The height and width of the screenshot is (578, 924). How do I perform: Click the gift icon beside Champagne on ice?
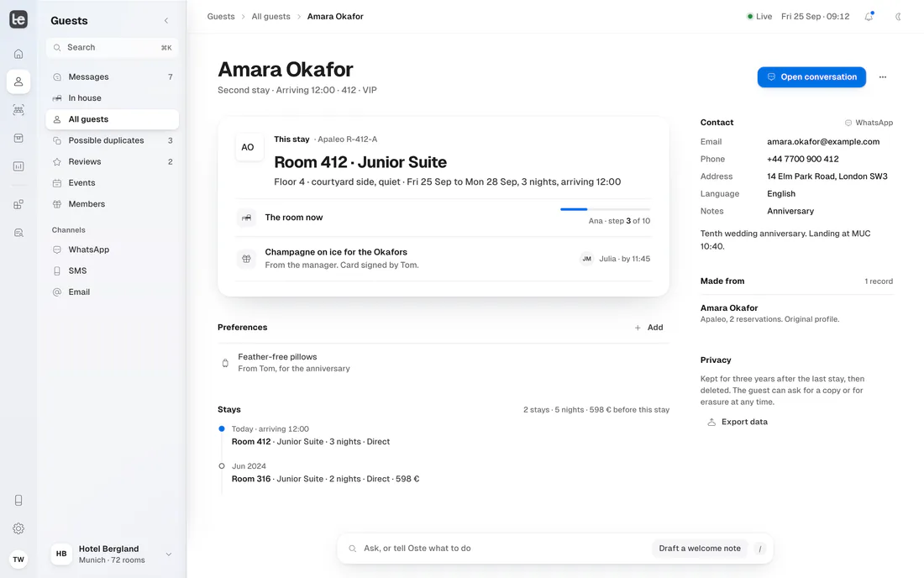click(x=246, y=259)
